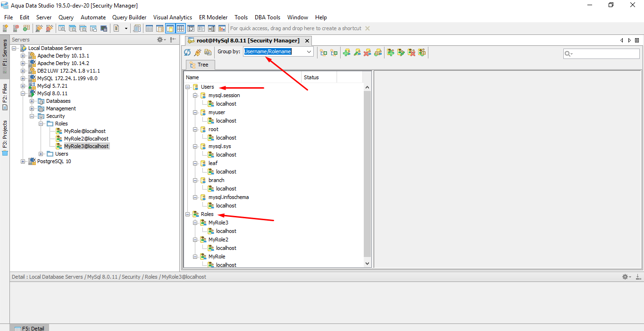Click the plug connection icon in Security Manager toolbar
Viewport: 644px width, 331px height.
(198, 52)
